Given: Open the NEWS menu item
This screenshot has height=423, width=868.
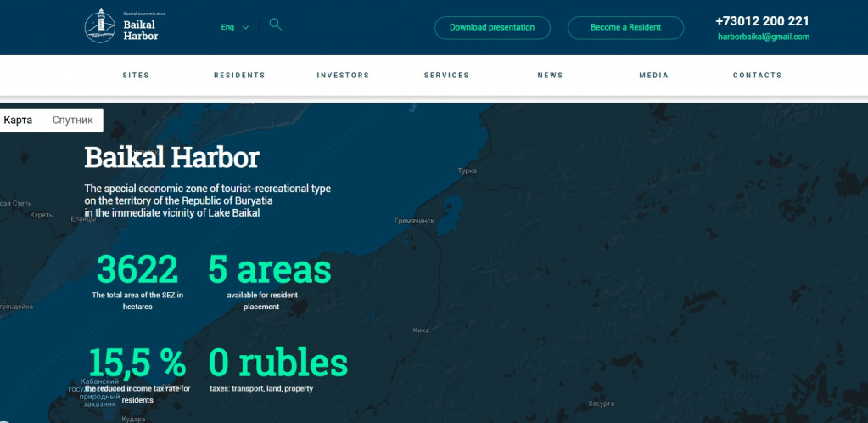Looking at the screenshot, I should (x=551, y=76).
